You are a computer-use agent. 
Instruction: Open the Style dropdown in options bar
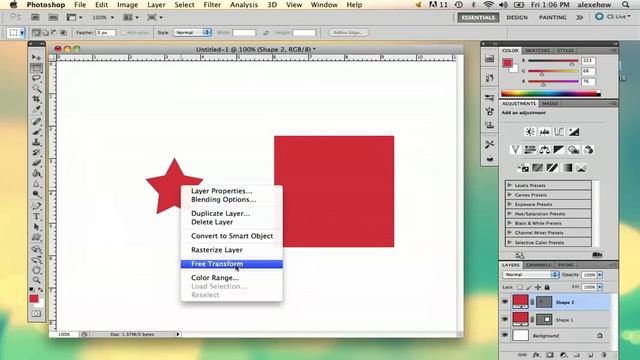point(192,32)
